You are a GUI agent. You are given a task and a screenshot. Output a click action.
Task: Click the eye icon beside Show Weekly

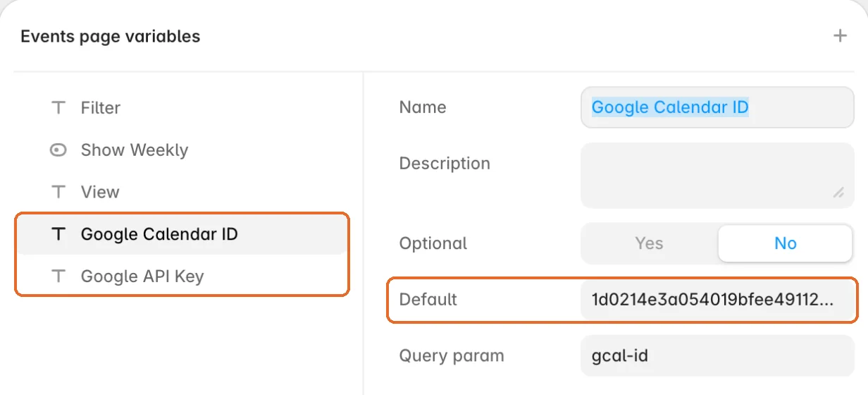pyautogui.click(x=58, y=150)
